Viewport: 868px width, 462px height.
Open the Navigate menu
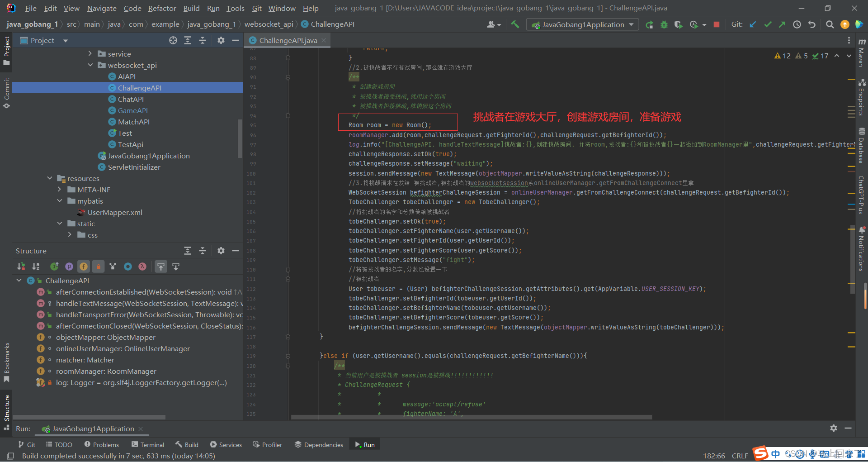click(x=102, y=8)
